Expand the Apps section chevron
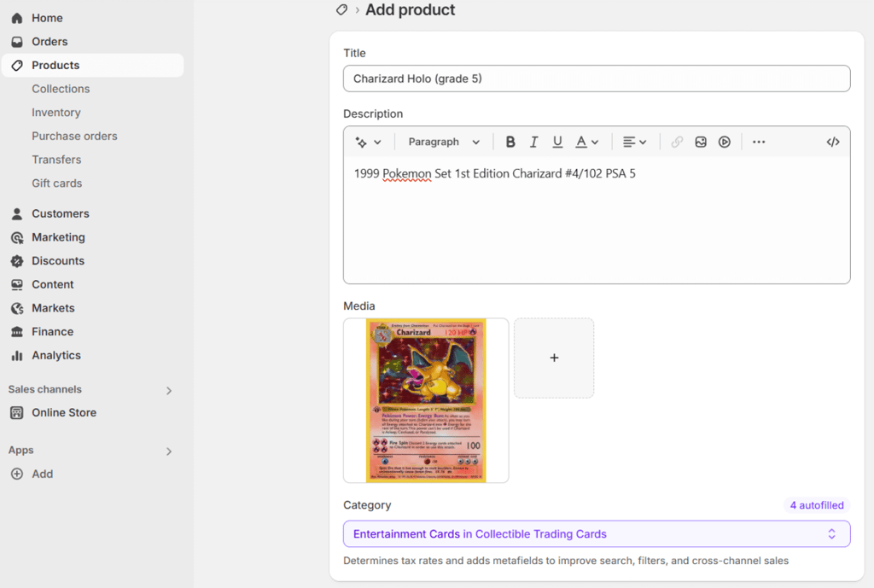The height and width of the screenshot is (588, 874). pyautogui.click(x=169, y=451)
